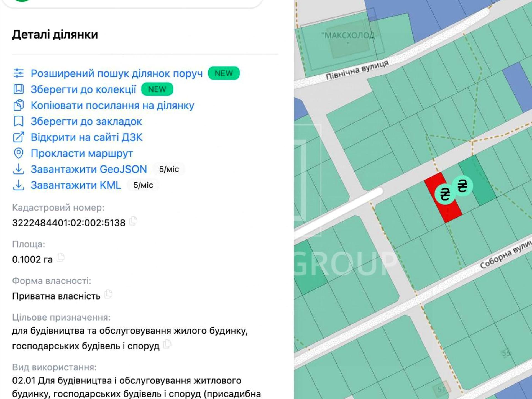Click the GeoJSON download arrow icon

click(x=19, y=169)
